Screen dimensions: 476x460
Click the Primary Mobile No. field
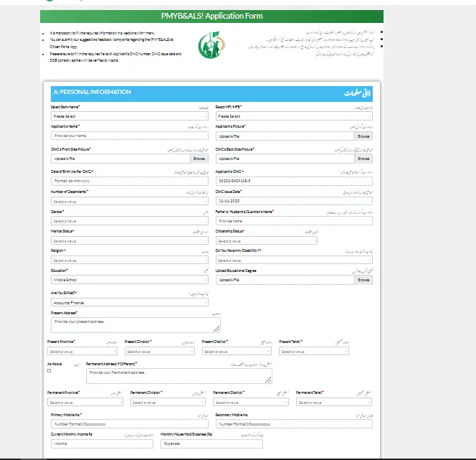pos(130,424)
